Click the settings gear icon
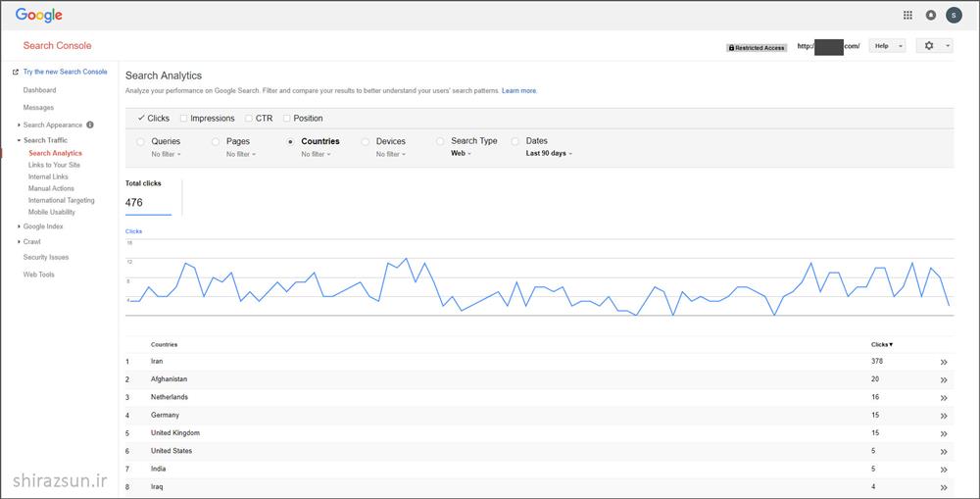Viewport: 980px width, 499px height. pos(929,46)
